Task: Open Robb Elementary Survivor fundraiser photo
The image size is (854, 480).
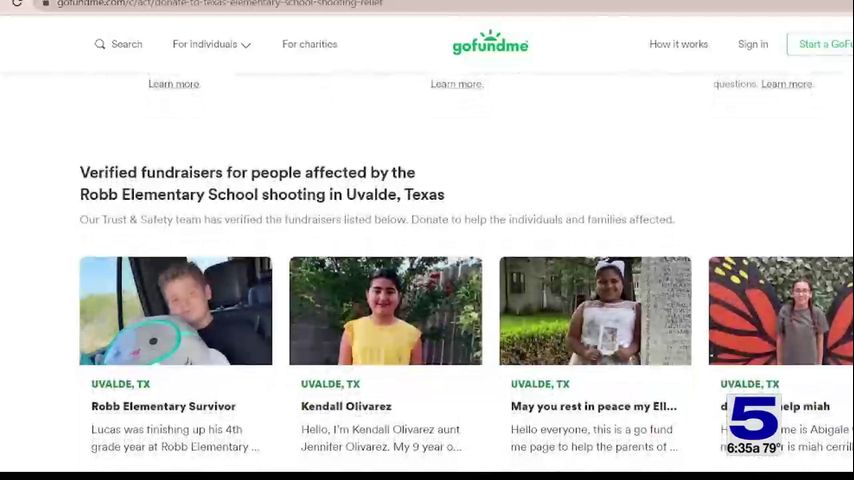Action: (x=175, y=311)
